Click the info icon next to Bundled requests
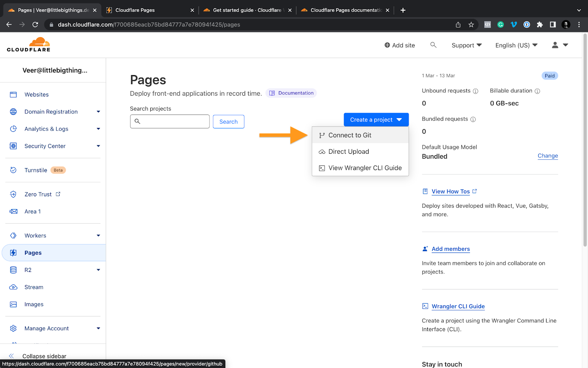 click(x=473, y=119)
